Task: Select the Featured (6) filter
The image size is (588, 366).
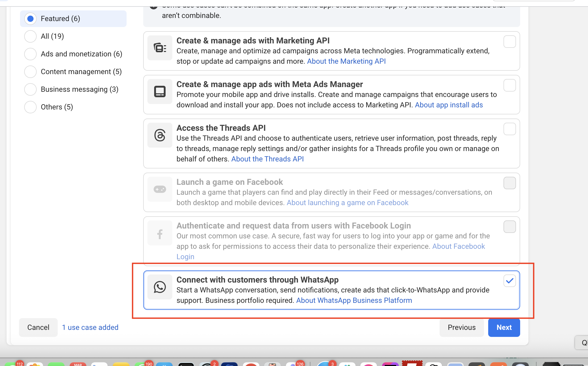Action: click(x=73, y=19)
